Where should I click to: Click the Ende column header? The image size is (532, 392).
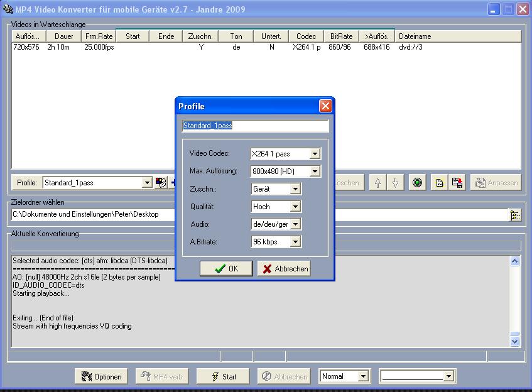click(166, 36)
